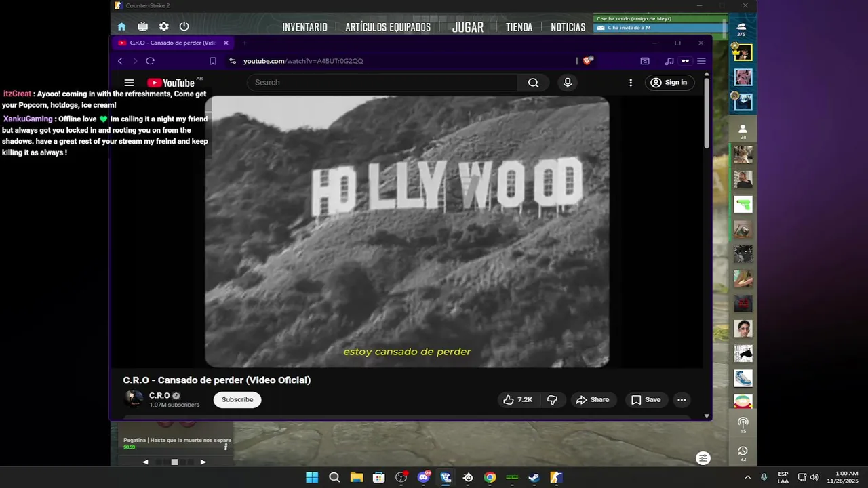Image resolution: width=868 pixels, height=488 pixels.
Task: Open the broadcast icon labeled 15
Action: tap(743, 425)
